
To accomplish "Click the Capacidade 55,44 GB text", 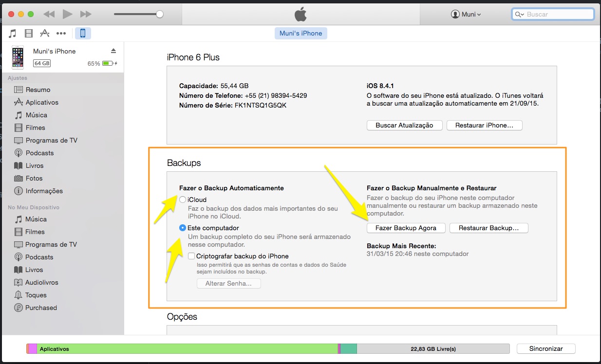I will pyautogui.click(x=214, y=86).
